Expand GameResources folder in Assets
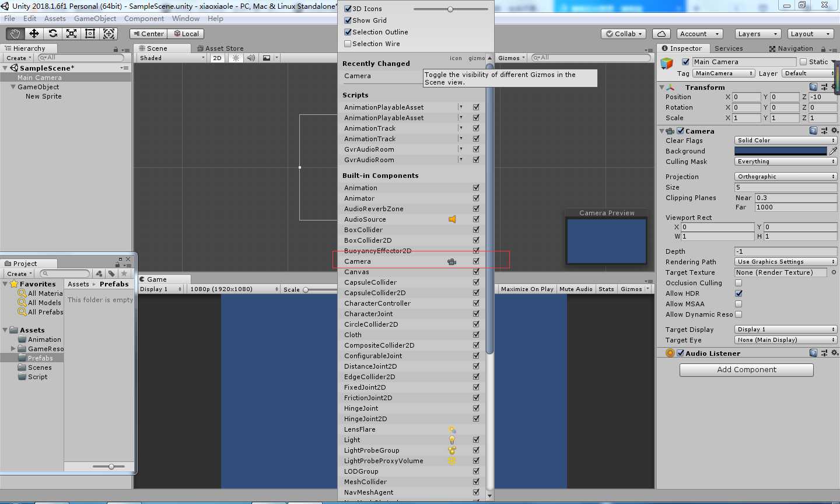 coord(13,349)
